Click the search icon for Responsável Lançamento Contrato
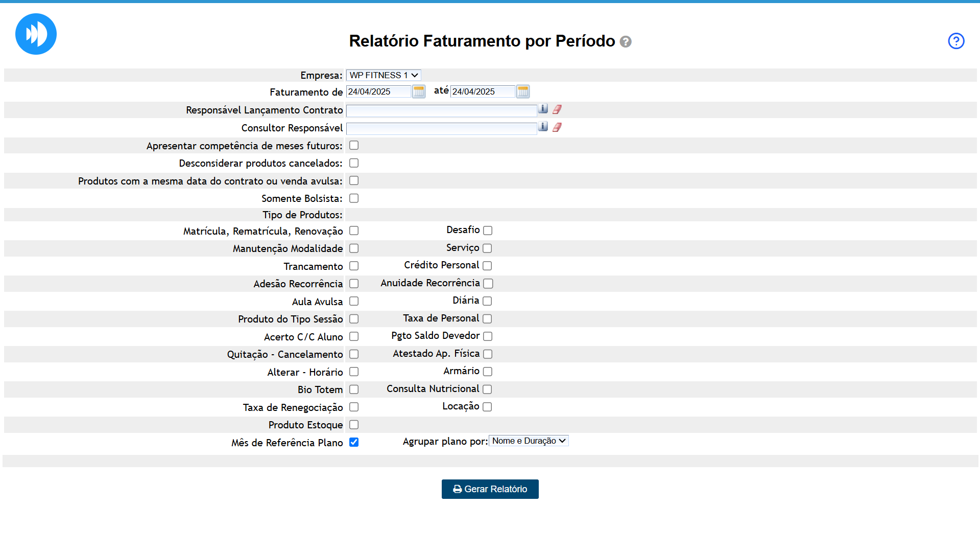The width and height of the screenshot is (980, 551). 543,109
